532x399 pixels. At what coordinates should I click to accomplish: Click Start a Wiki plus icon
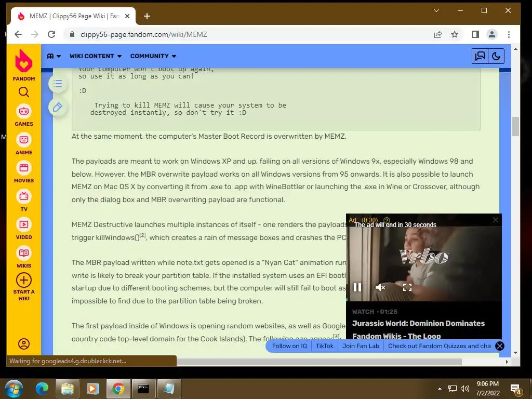[x=24, y=280]
